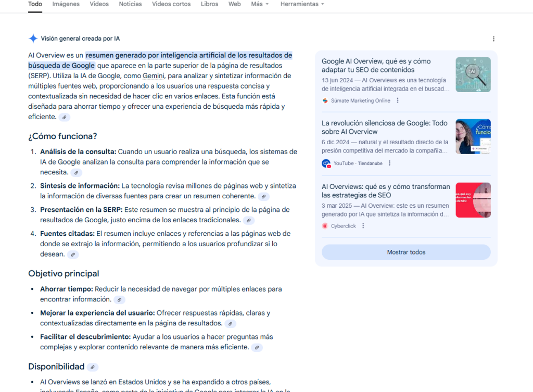
Task: Click the link chip after 'encontrar información.'
Action: [x=119, y=300]
